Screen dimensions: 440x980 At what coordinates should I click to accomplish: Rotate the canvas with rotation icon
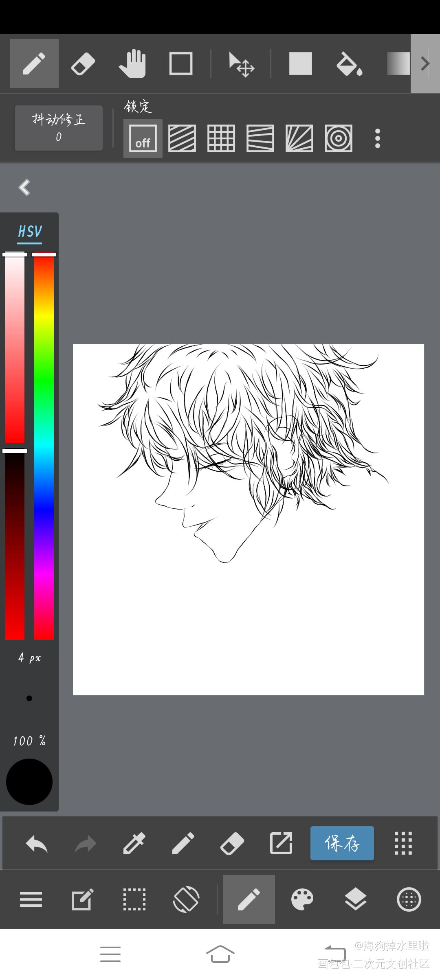click(x=186, y=899)
